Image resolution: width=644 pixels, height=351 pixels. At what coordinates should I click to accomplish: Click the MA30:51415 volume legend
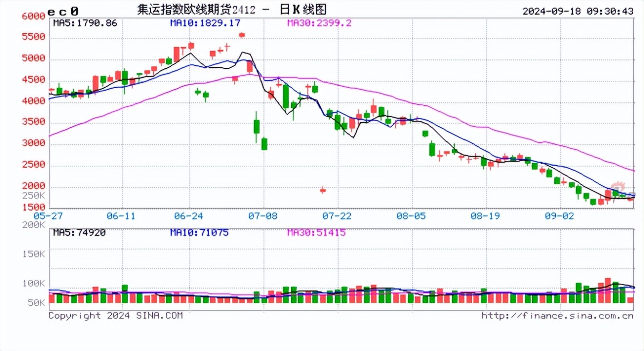[x=316, y=233]
